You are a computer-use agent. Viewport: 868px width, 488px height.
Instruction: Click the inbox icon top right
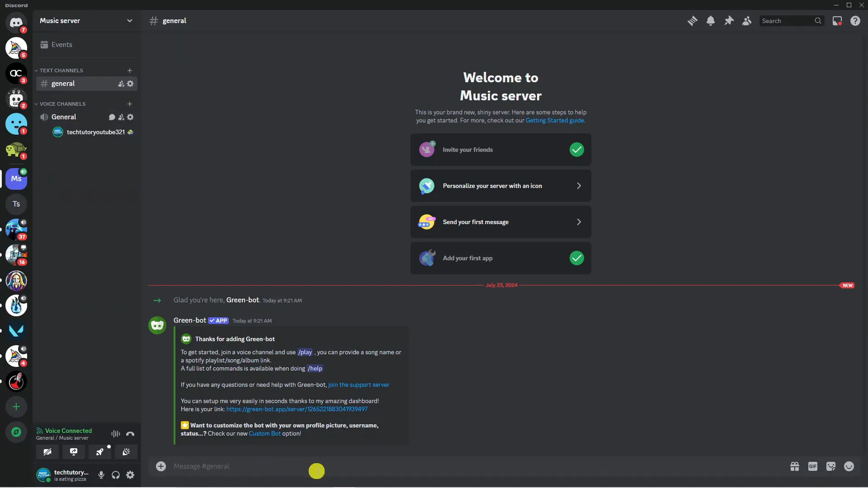pyautogui.click(x=836, y=21)
